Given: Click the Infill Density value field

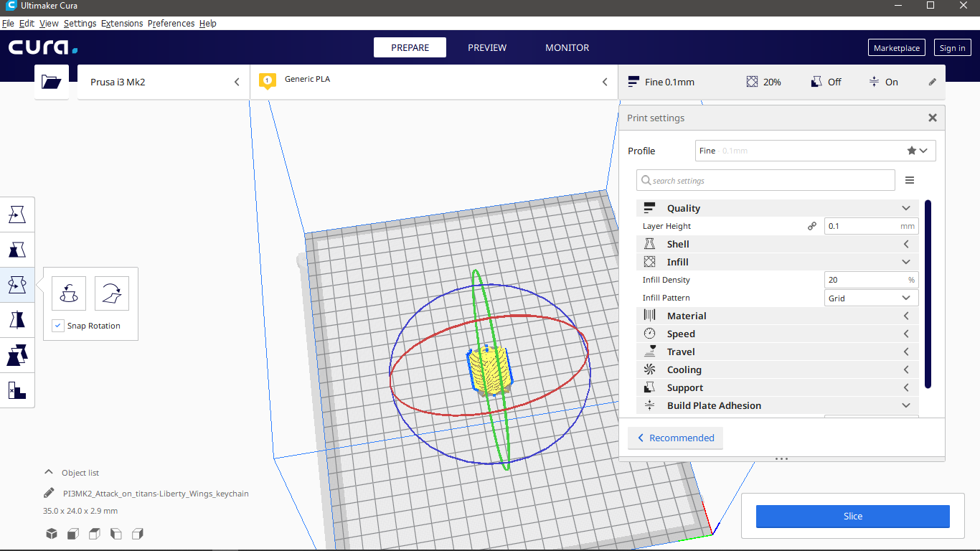Looking at the screenshot, I should pyautogui.click(x=871, y=280).
